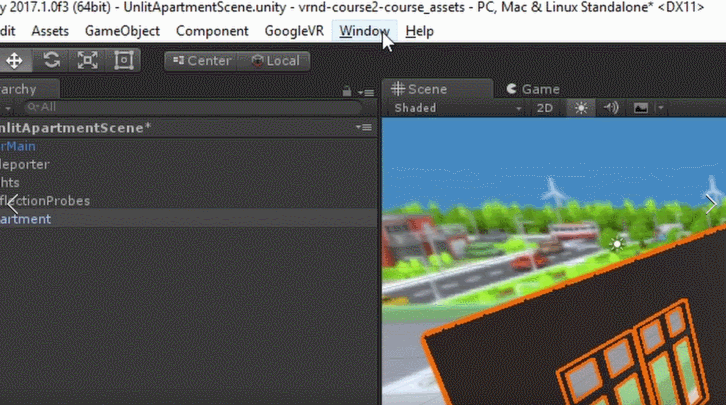Image resolution: width=726 pixels, height=405 pixels.
Task: Toggle the Local handle rotation button
Action: click(x=275, y=61)
